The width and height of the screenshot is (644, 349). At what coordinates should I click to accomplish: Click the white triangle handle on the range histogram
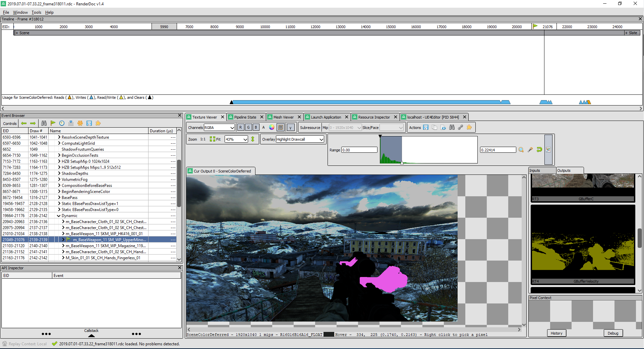[402, 163]
